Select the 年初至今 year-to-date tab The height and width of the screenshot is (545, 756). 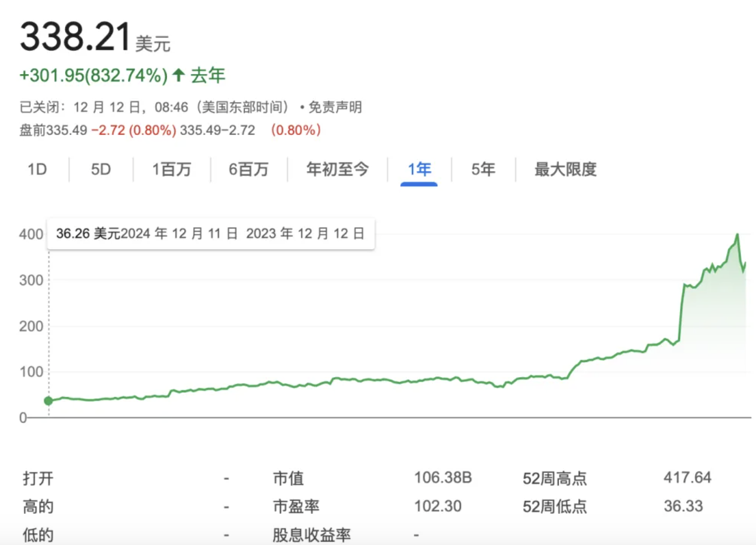[338, 169]
